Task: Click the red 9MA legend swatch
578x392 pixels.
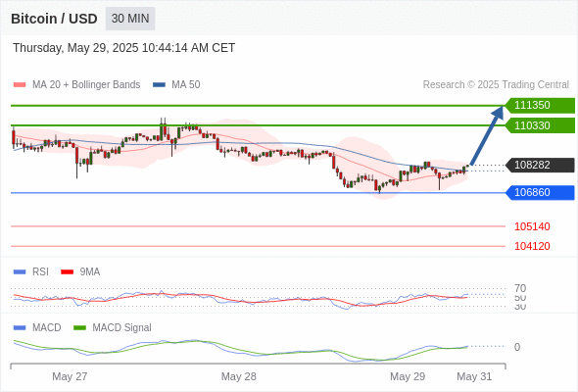Action: (x=67, y=272)
